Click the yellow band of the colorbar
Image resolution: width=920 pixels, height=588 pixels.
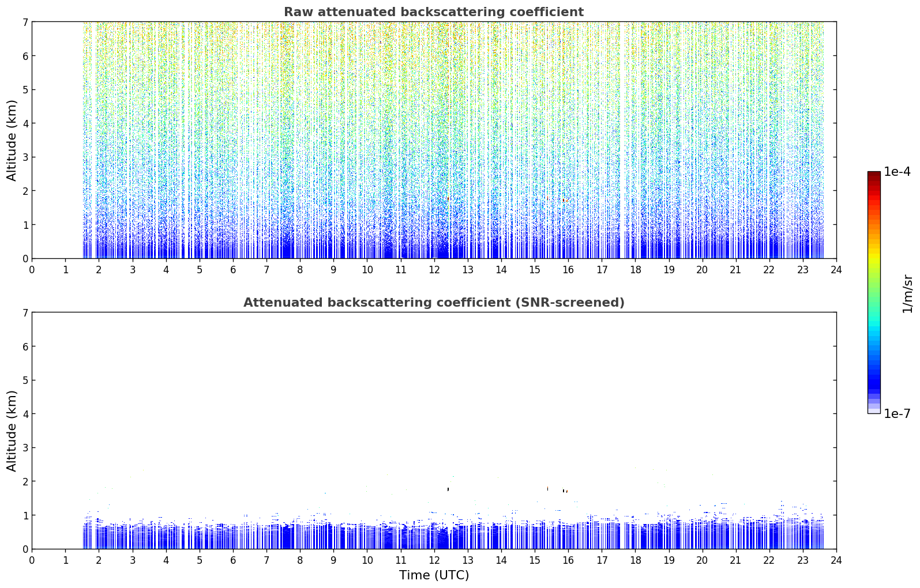pyautogui.click(x=874, y=254)
